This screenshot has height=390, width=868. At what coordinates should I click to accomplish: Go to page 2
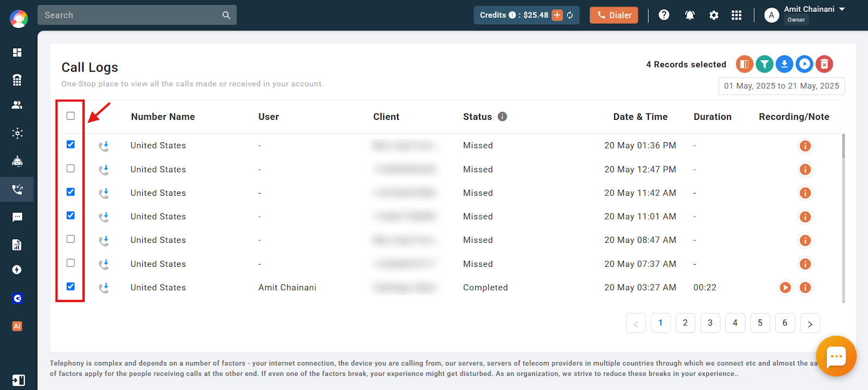[685, 323]
